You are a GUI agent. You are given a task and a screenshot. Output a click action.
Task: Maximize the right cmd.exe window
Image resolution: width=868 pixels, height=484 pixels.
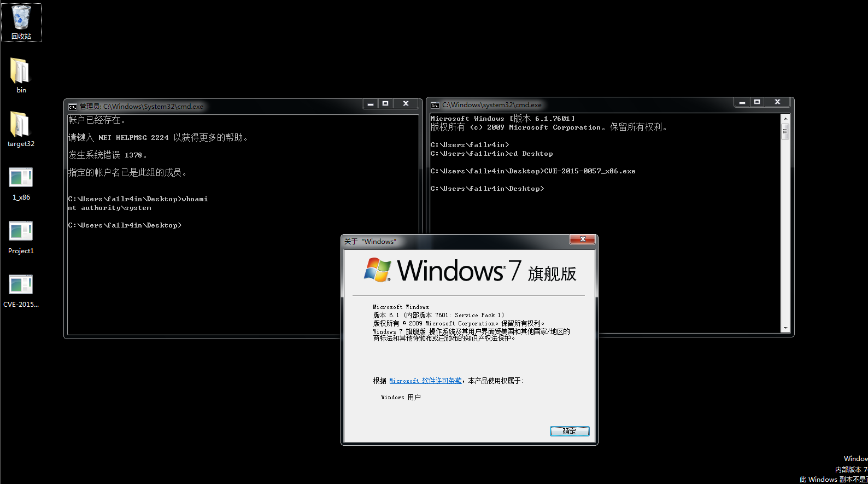757,102
